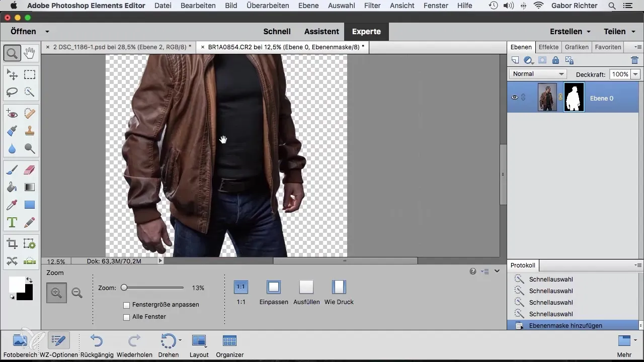Toggle visibility of Ebene 0 layer

click(515, 98)
